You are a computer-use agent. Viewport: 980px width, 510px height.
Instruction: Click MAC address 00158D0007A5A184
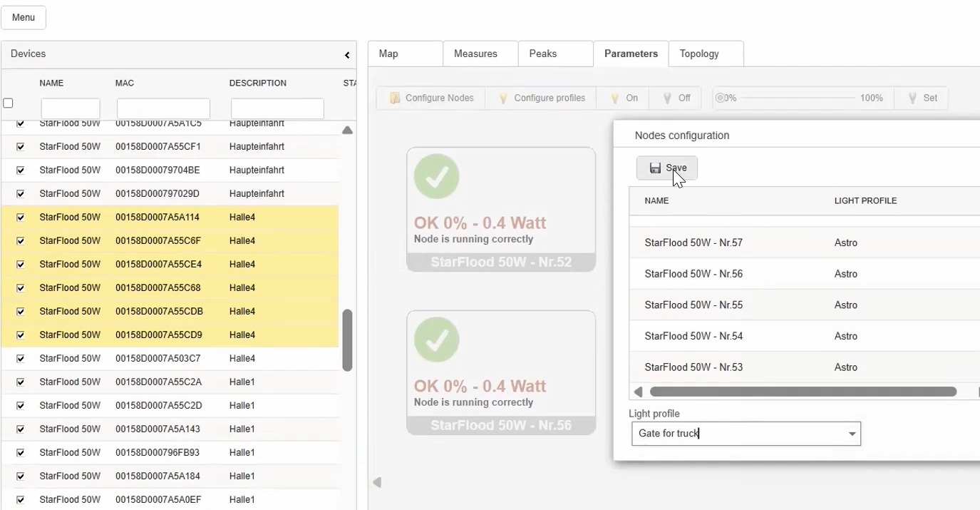click(158, 476)
